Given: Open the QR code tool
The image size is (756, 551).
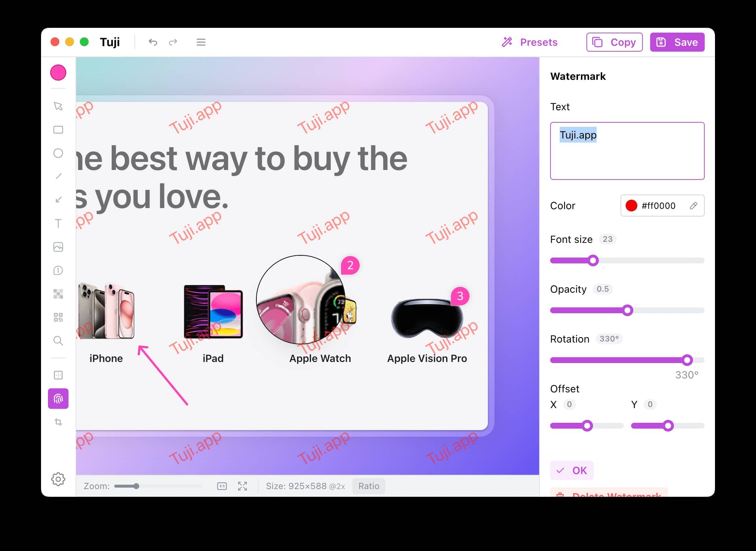Looking at the screenshot, I should tap(58, 317).
